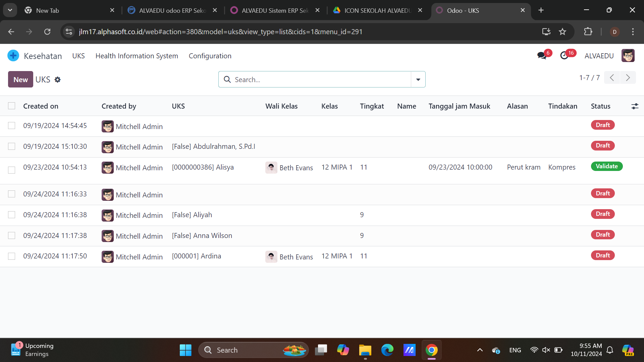
Task: Go to the next records page arrow
Action: pos(628,78)
